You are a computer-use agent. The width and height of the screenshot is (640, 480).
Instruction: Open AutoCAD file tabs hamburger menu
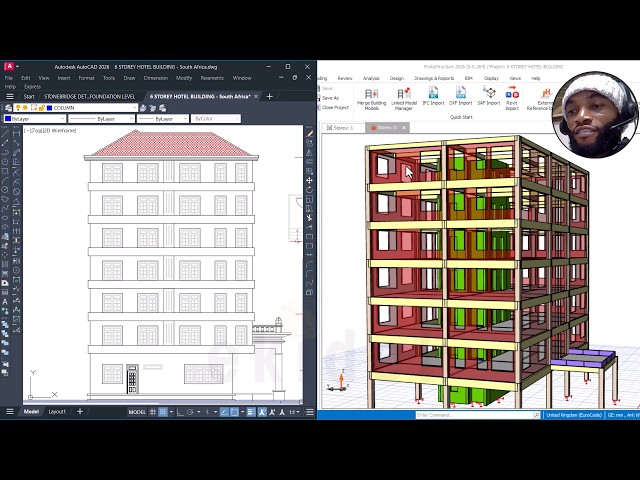(10, 96)
